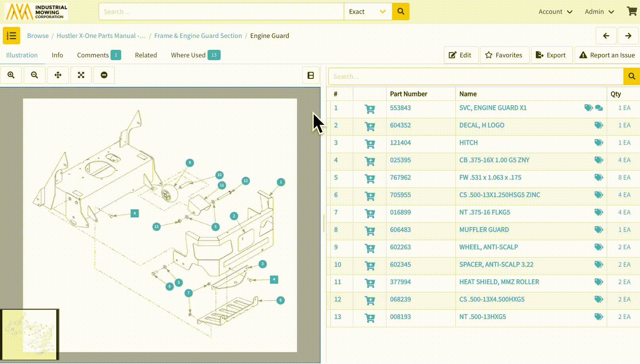Select the pan/move illustration tool
The width and height of the screenshot is (640, 364).
tap(58, 75)
